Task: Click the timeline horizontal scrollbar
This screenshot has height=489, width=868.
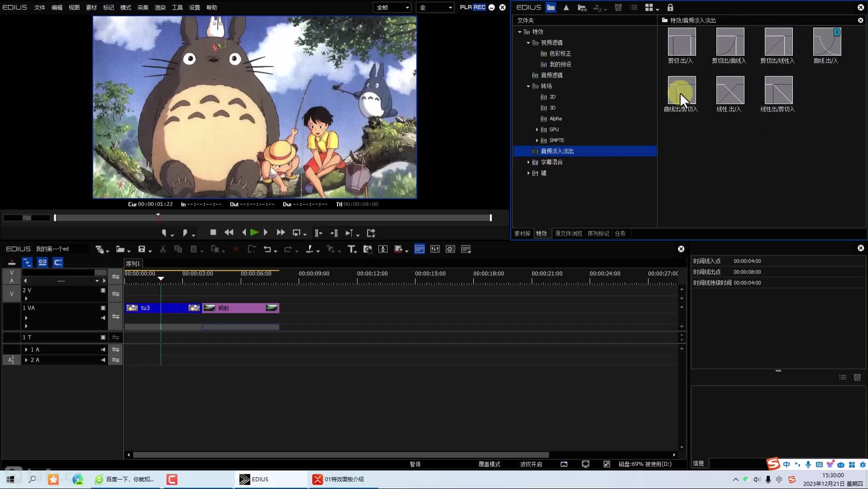Action: tap(340, 455)
